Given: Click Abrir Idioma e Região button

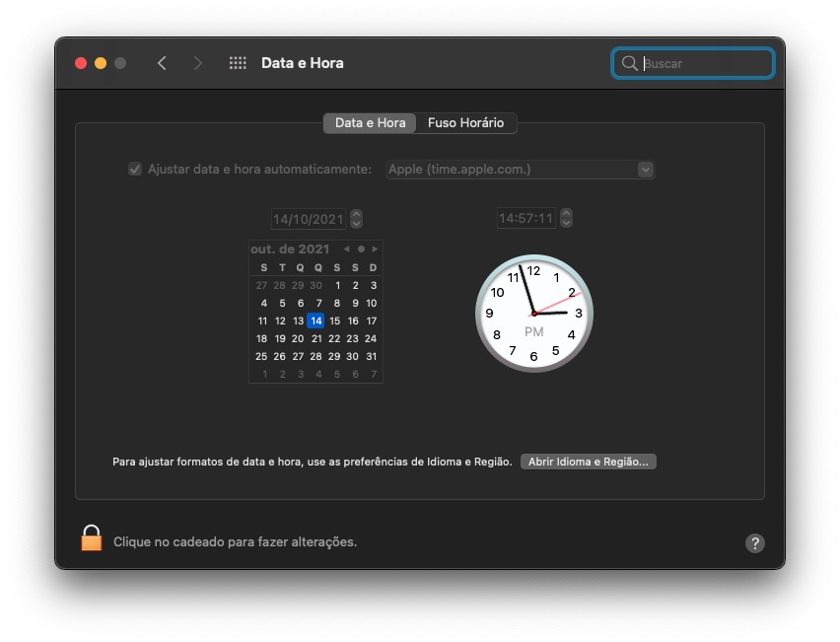Looking at the screenshot, I should 588,462.
